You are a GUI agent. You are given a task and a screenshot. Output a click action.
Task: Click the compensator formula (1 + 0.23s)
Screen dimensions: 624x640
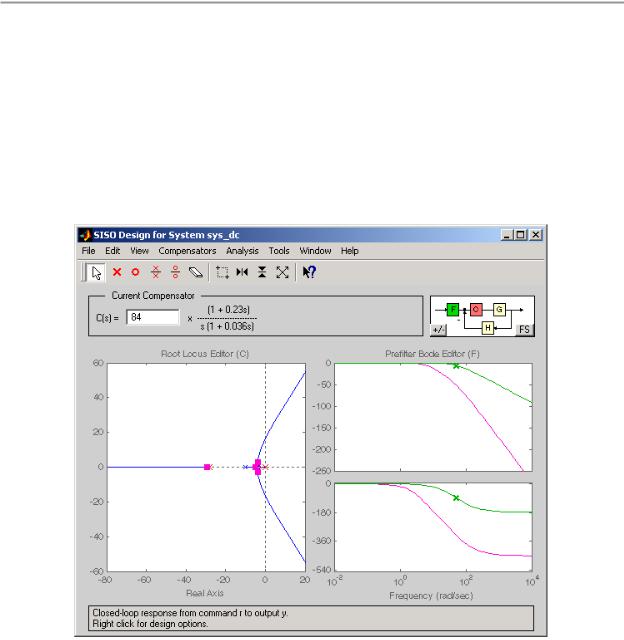click(229, 310)
